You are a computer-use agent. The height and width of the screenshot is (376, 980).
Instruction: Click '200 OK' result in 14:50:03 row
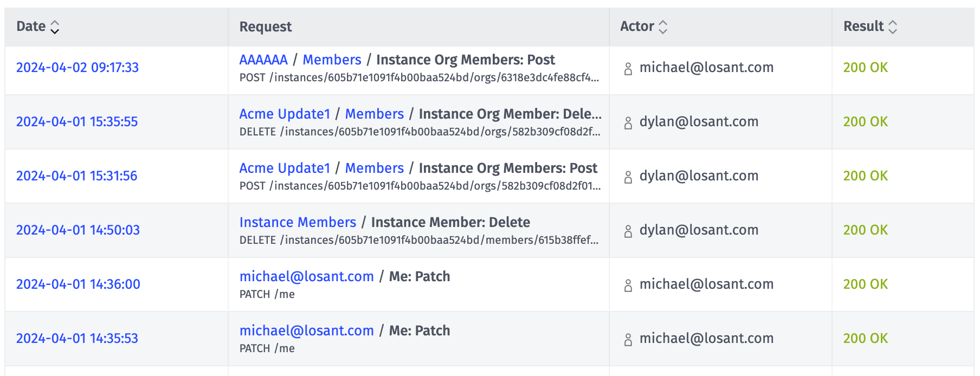(866, 230)
